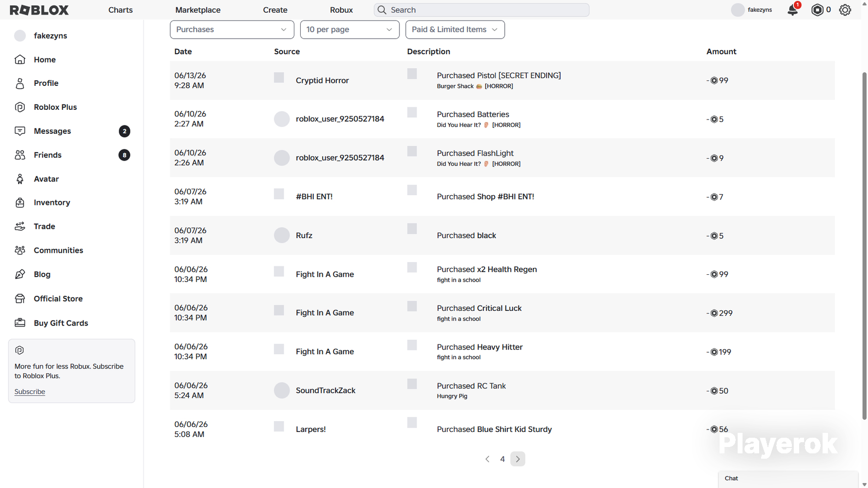Click the Batteries item thumbnail
Image resolution: width=868 pixels, height=488 pixels.
[x=412, y=113]
